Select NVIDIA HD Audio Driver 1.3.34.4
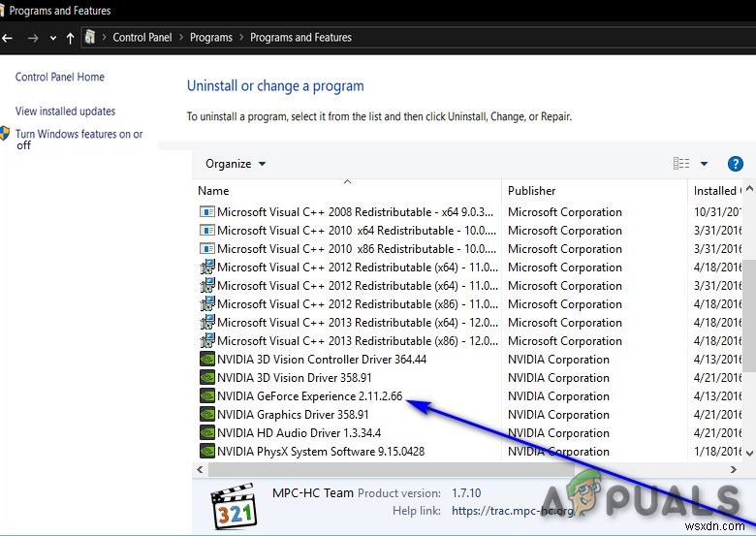756x536 pixels. [x=299, y=433]
